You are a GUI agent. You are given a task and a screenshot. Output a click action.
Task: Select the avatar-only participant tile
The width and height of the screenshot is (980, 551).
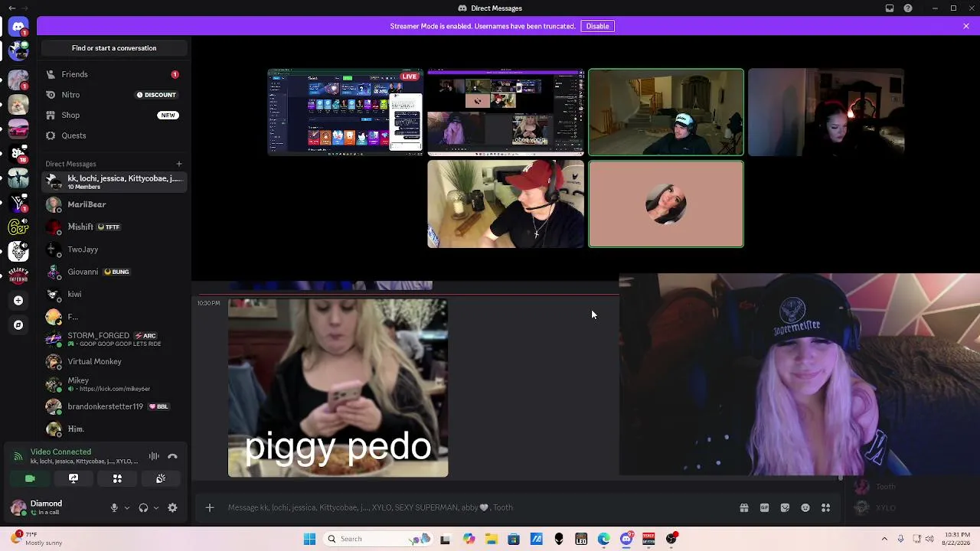pyautogui.click(x=666, y=204)
